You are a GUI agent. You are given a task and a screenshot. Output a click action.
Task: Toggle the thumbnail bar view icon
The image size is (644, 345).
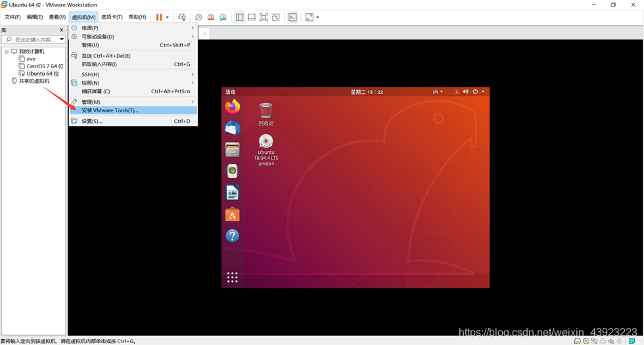point(252,17)
